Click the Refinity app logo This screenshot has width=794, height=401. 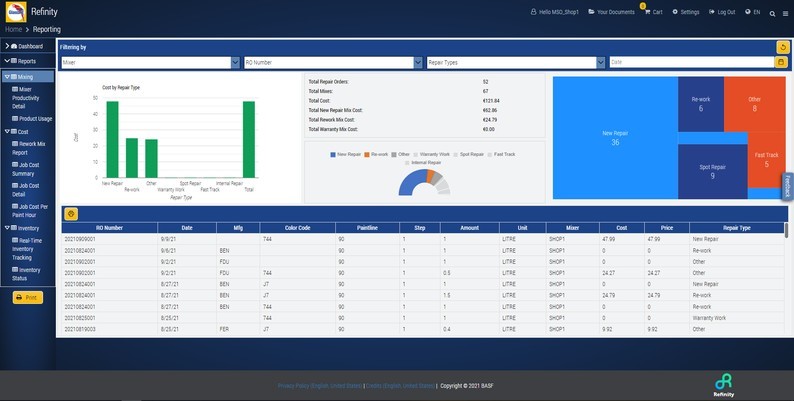point(16,12)
